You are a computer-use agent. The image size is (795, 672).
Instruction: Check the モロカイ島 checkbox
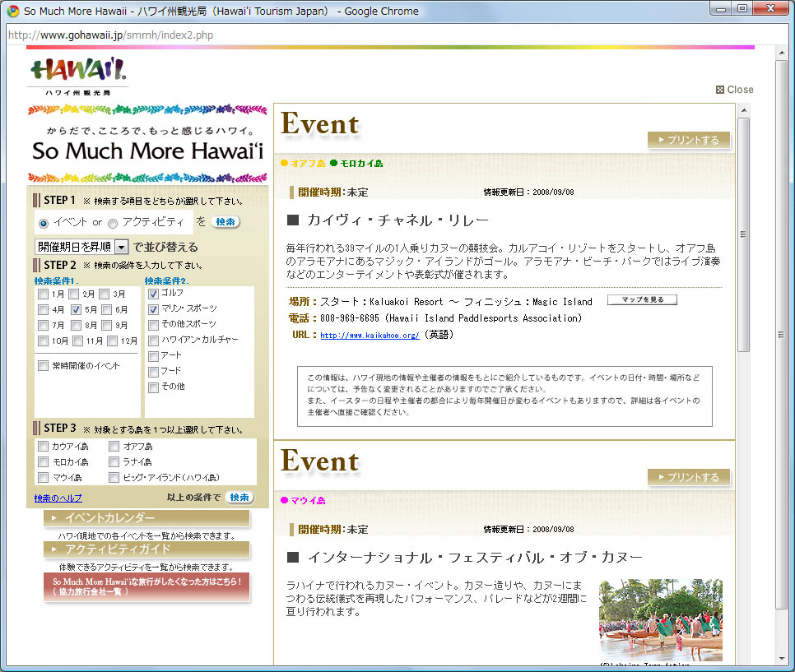tap(43, 461)
